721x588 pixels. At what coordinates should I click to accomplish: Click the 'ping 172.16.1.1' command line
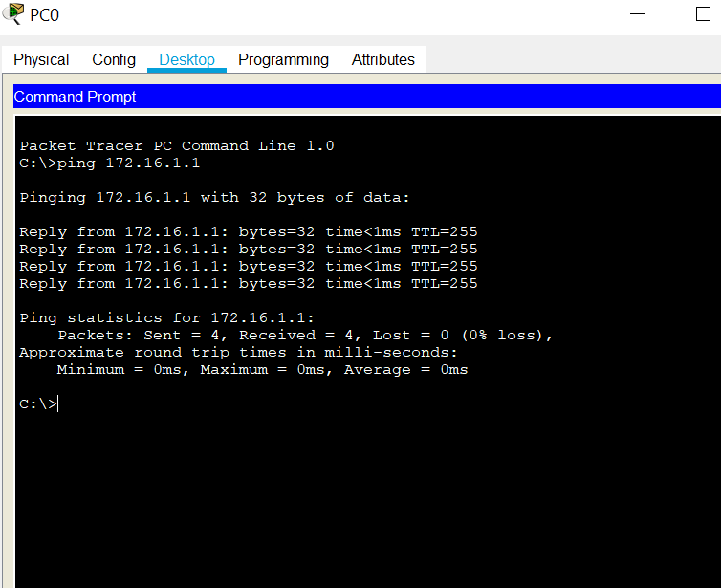pos(109,163)
